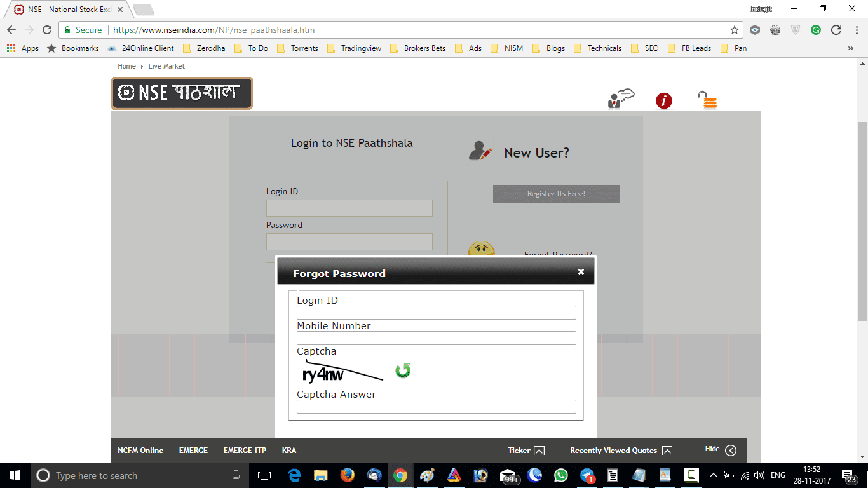Open the orange padlock login icon

(x=707, y=100)
